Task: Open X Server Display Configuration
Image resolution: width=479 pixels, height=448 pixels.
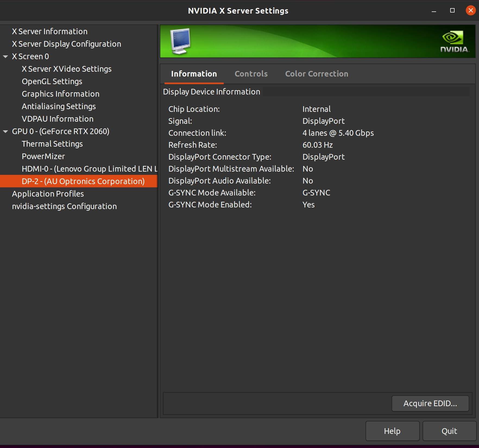Action: point(67,44)
